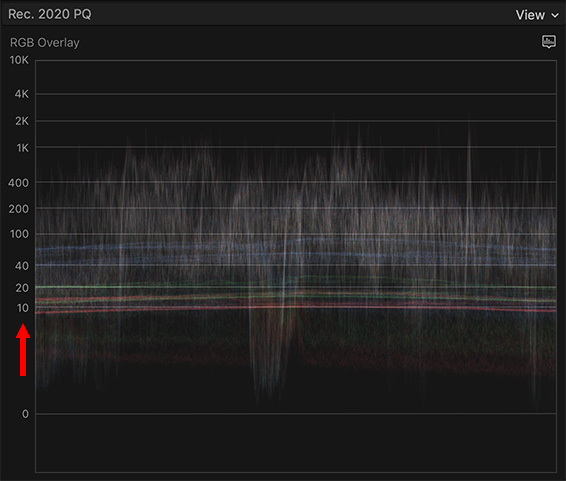The height and width of the screenshot is (481, 566).
Task: Click the 4K nits scale label
Action: [22, 94]
